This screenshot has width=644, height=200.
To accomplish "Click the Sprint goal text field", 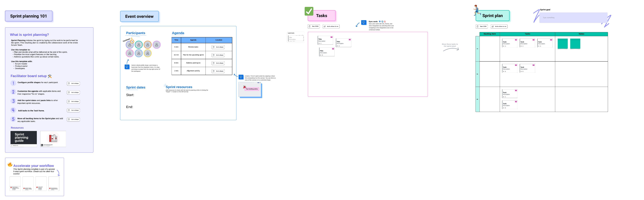I will [573, 18].
